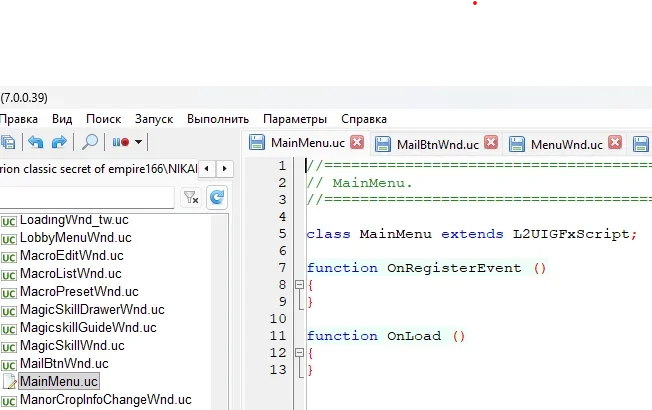Click the Save All icon in toolbar

(x=8, y=143)
